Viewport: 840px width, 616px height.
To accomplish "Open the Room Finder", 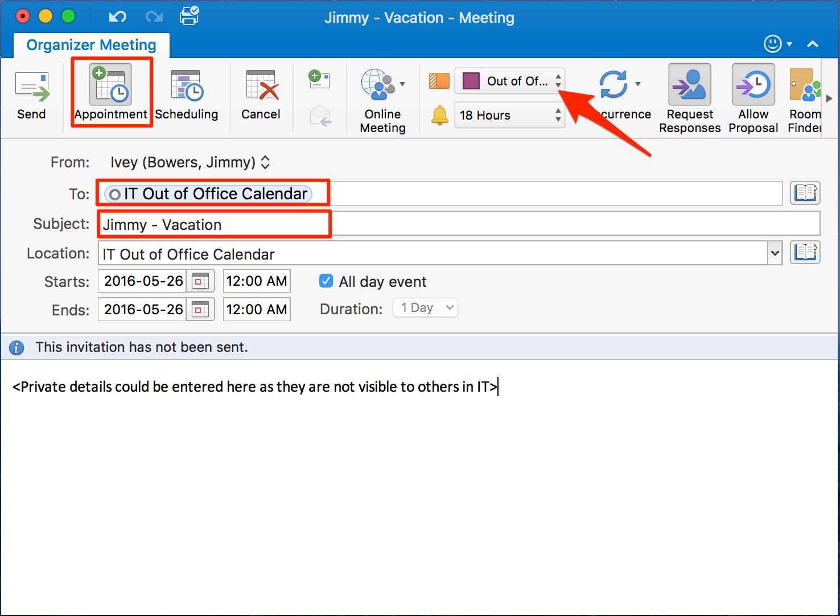I will pyautogui.click(x=805, y=98).
